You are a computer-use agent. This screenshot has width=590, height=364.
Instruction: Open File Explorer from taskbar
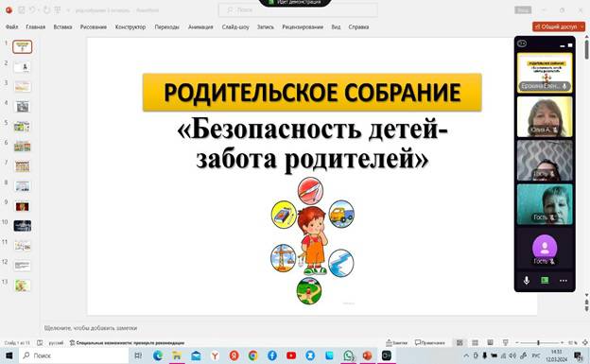pos(177,355)
